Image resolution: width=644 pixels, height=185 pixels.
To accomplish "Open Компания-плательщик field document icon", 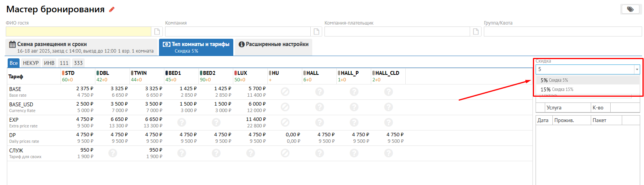I will [x=476, y=31].
